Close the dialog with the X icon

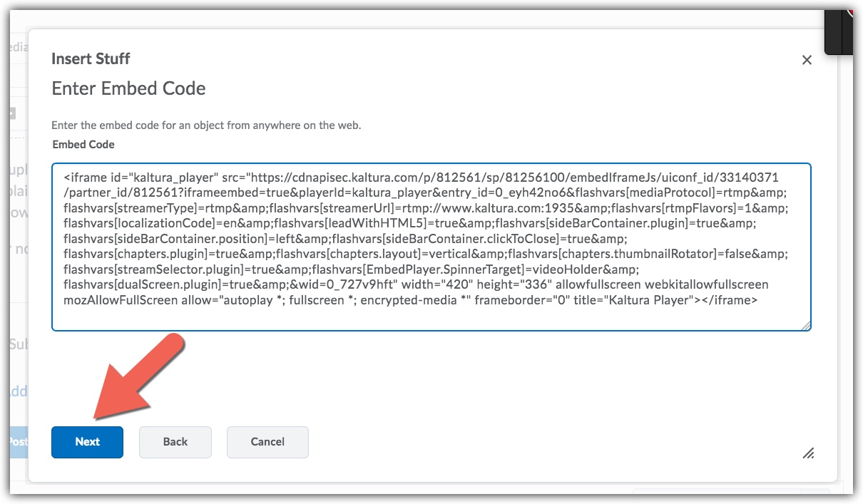[807, 61]
